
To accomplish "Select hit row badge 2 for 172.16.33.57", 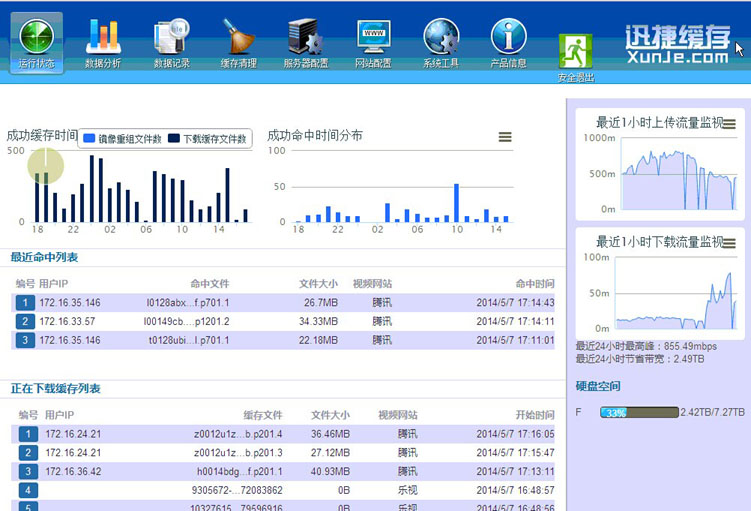I will click(x=25, y=321).
